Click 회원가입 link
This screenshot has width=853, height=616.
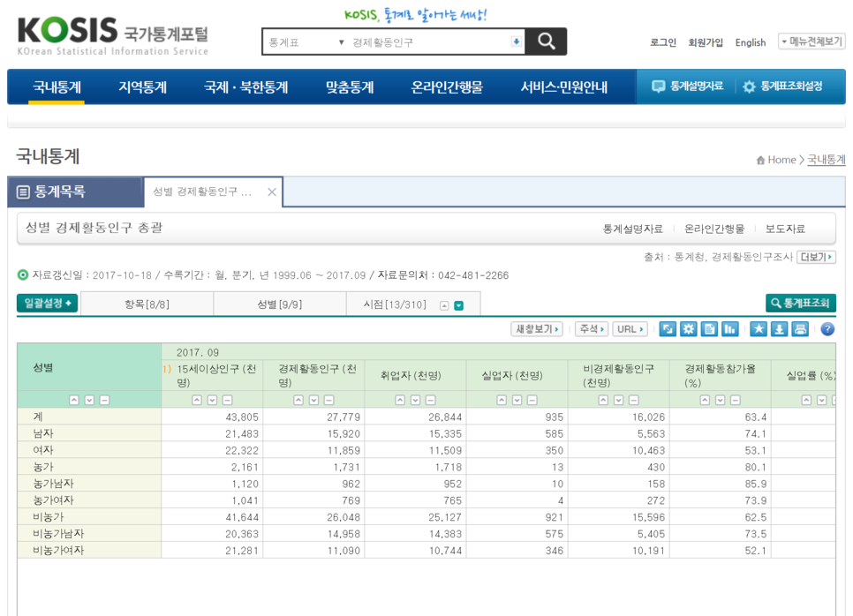(x=706, y=42)
